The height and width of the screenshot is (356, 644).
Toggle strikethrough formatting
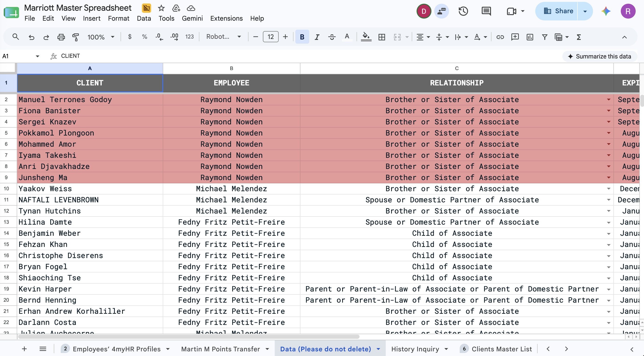click(x=332, y=37)
